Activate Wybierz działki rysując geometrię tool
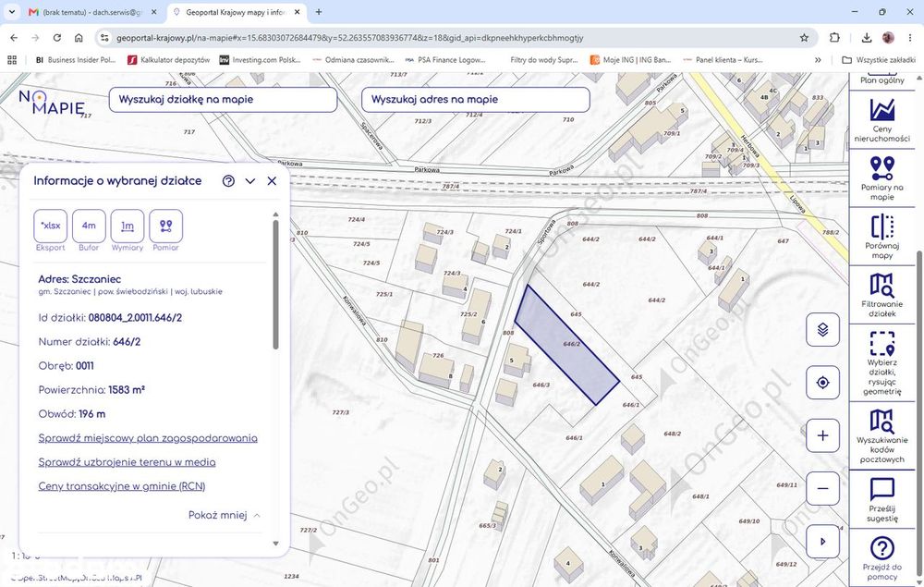Image resolution: width=924 pixels, height=587 pixels. pos(881,362)
